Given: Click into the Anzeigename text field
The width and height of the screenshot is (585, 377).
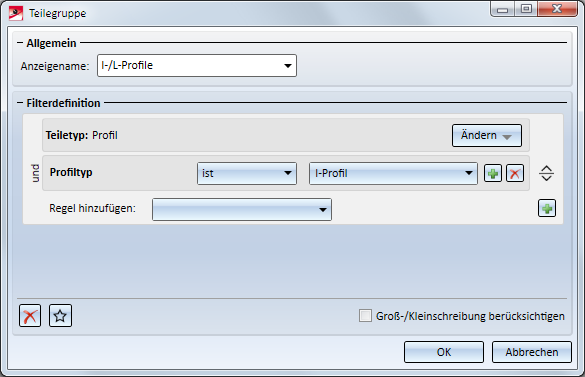Looking at the screenshot, I should (x=190, y=66).
